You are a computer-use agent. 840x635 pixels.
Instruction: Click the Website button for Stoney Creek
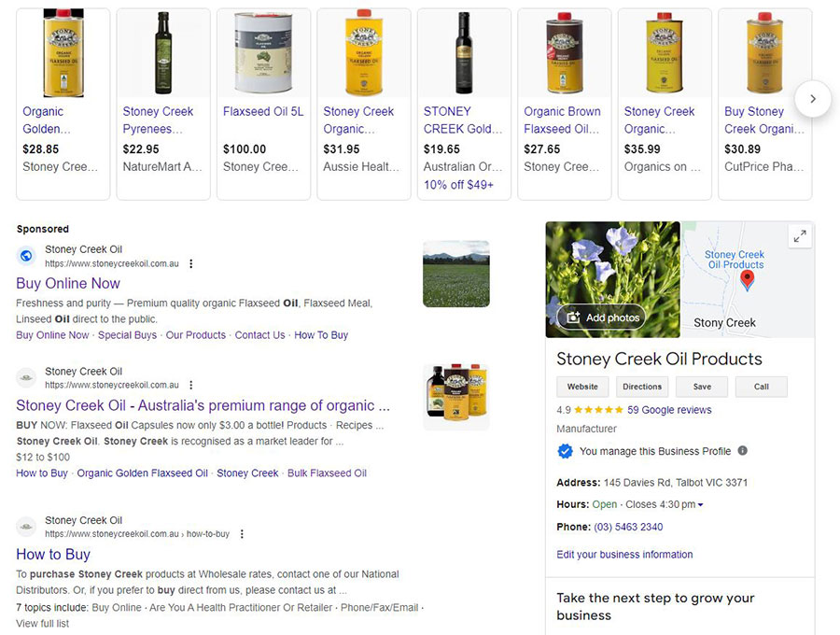582,387
